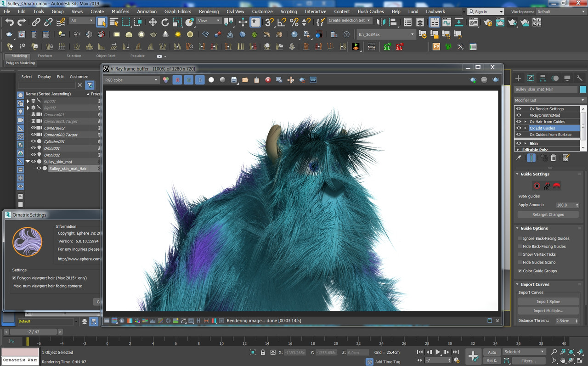Click the Import Multiple button
This screenshot has height=366, width=588.
(x=548, y=311)
